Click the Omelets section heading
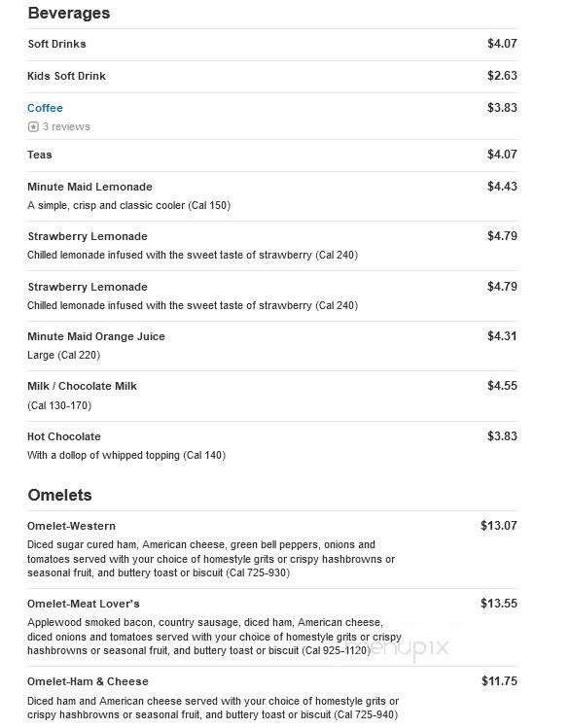 [59, 495]
